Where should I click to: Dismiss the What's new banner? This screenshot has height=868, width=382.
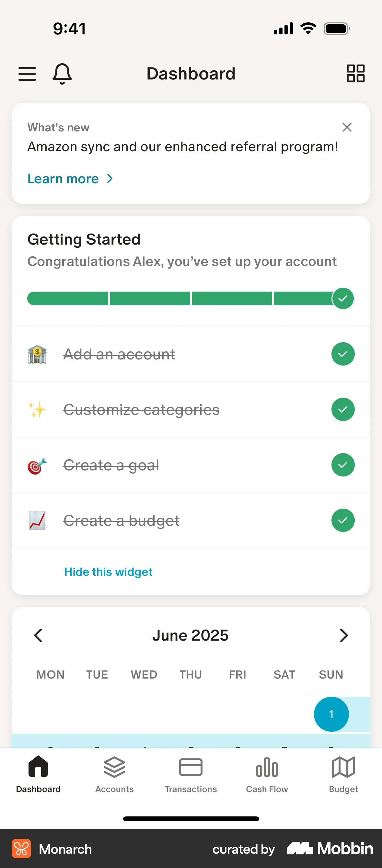point(347,127)
